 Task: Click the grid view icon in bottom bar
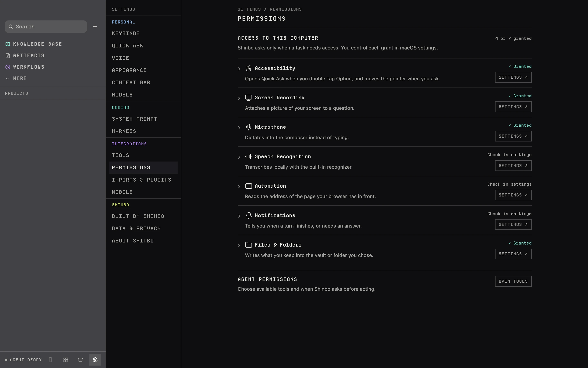coord(66,360)
